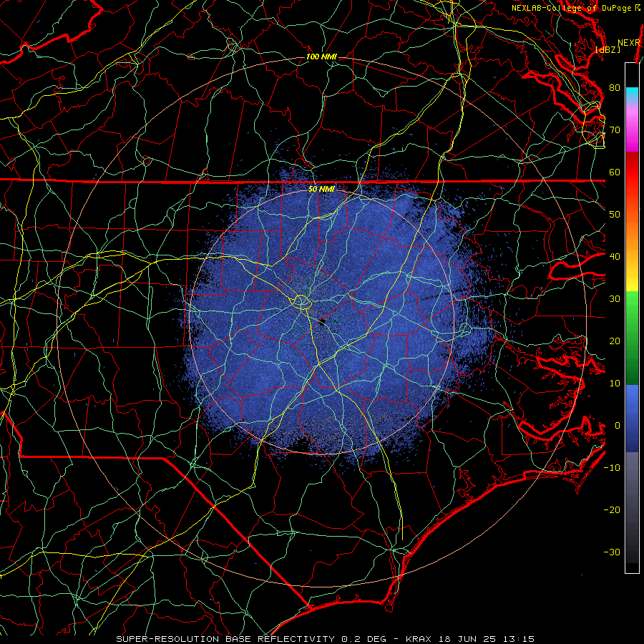Click the 50 NMI range ring label
The image size is (644, 644).
click(321, 189)
